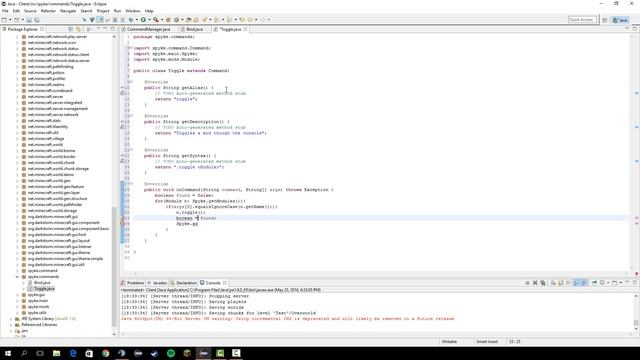Click the Clear Console icon
Image resolution: width=640 pixels, height=360 pixels.
[553, 282]
